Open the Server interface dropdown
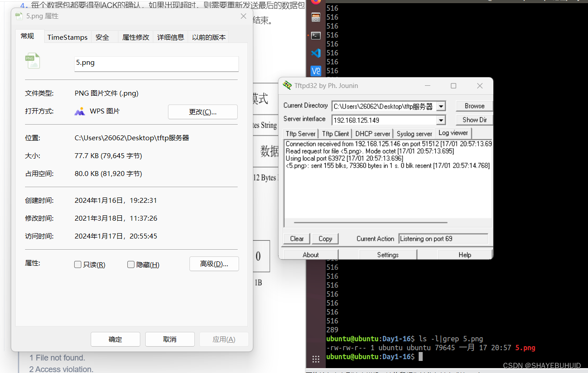This screenshot has width=588, height=373. 441,120
